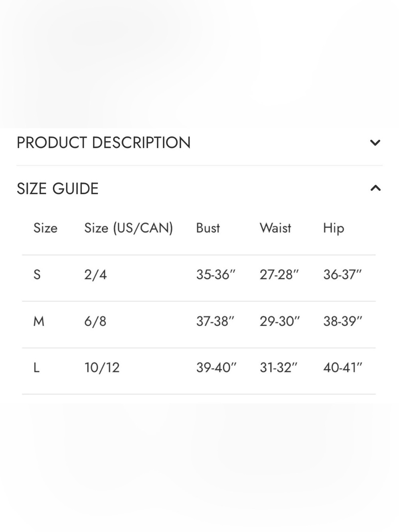Select the Size (US/CAN) column header

pos(128,228)
